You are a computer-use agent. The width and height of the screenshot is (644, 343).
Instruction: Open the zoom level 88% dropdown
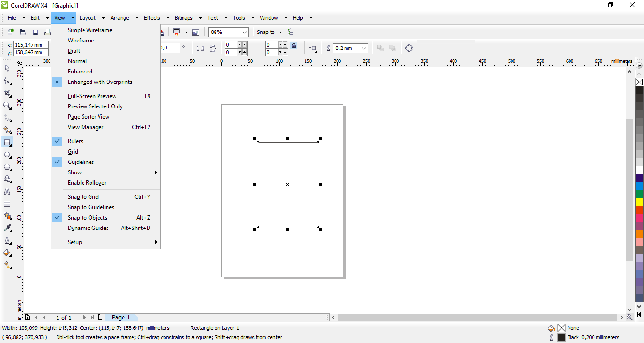point(244,32)
